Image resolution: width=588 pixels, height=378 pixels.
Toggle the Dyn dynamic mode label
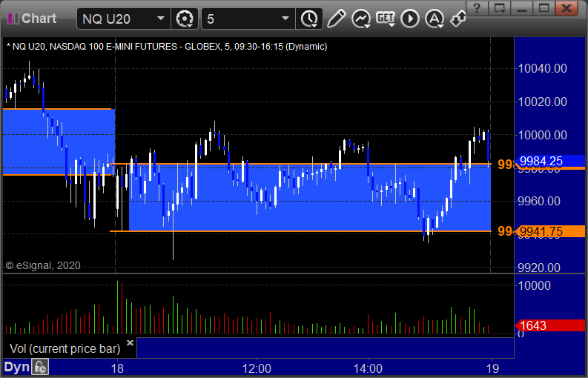16,367
